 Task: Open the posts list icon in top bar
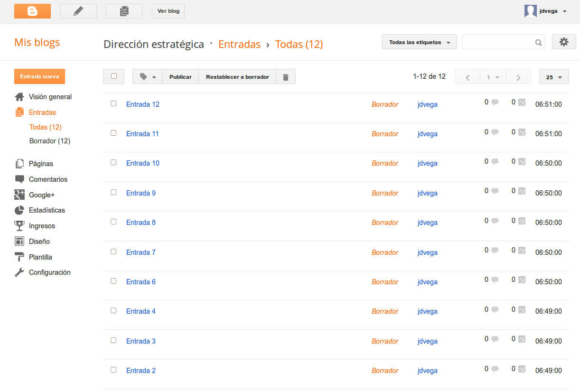tap(124, 11)
